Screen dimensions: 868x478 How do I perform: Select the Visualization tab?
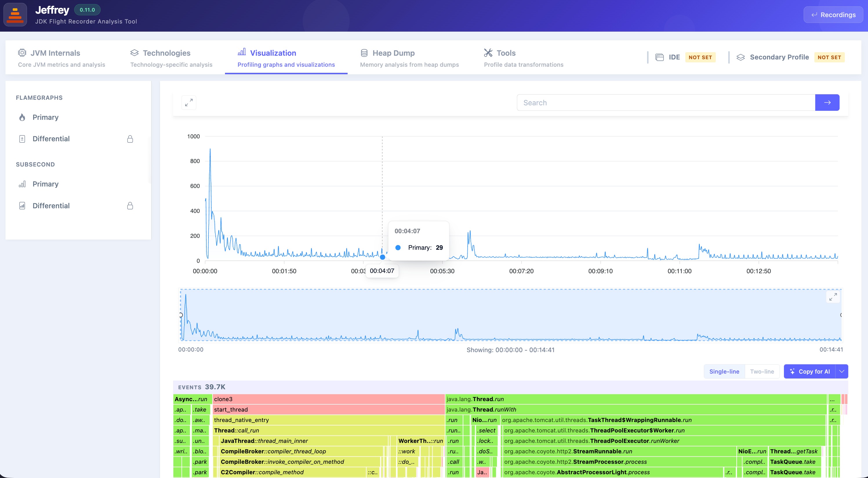[286, 58]
